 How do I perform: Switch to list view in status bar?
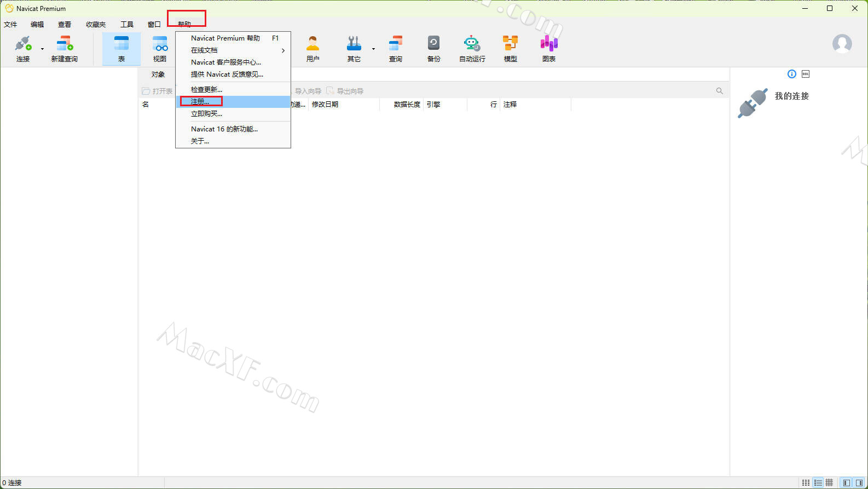tap(818, 482)
